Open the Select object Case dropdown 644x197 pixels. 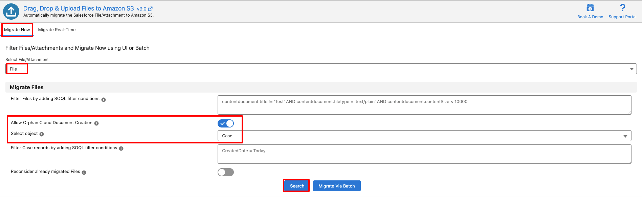424,136
